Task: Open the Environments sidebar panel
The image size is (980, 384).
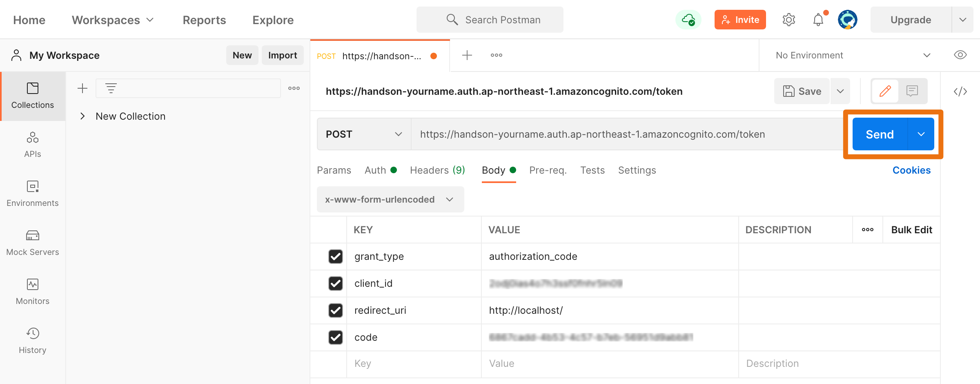Action: [x=33, y=194]
